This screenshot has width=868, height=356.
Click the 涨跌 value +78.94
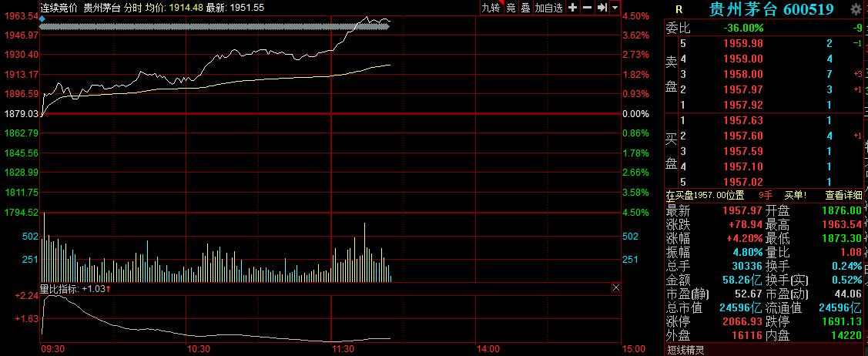746,225
